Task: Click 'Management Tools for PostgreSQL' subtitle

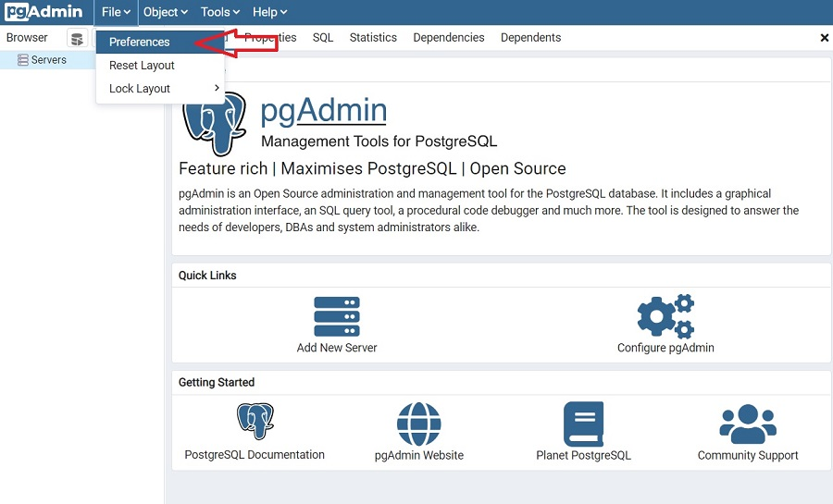Action: 379,141
